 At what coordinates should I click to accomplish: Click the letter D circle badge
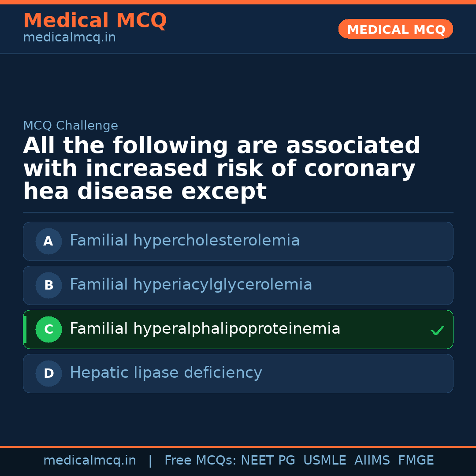coord(48,373)
